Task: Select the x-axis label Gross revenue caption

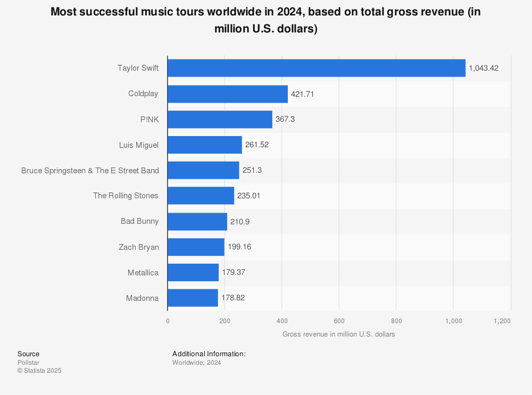Action: 339,334
